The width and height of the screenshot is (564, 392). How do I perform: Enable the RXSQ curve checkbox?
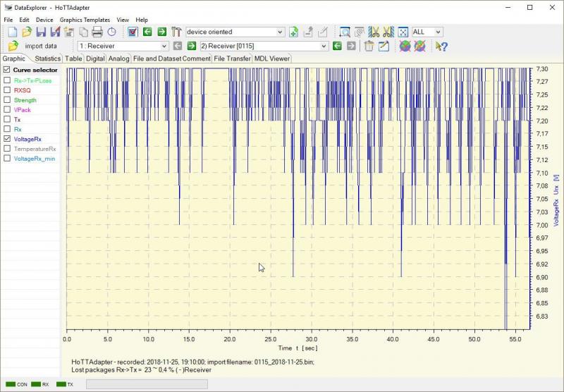(7, 90)
